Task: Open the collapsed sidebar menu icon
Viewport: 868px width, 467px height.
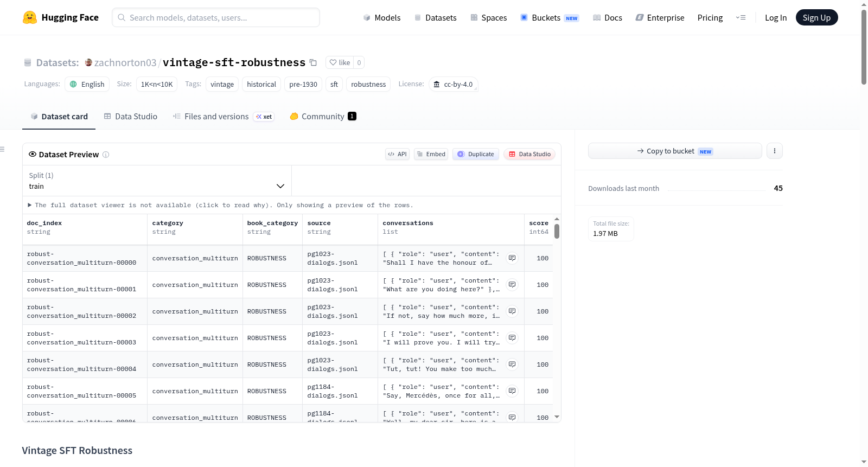Action: (2, 149)
